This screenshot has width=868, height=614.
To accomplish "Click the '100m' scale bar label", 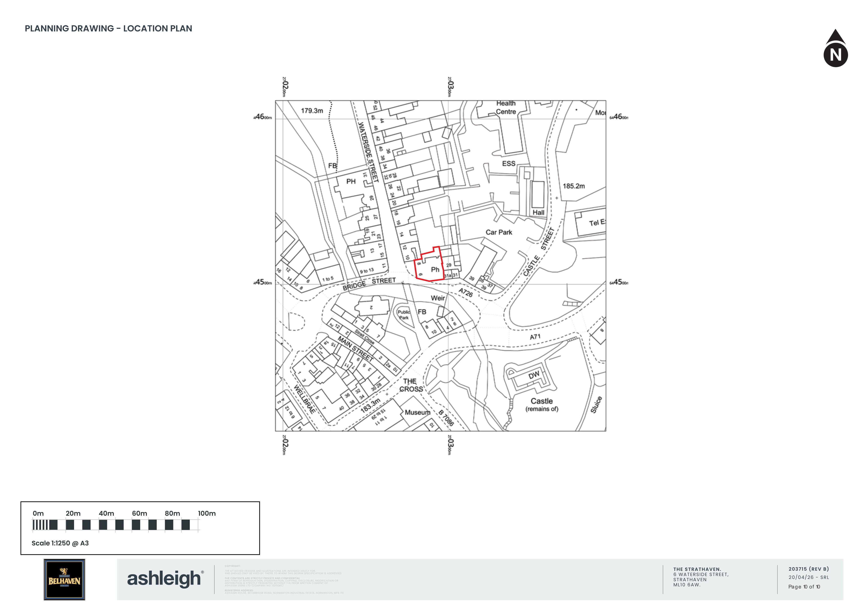I will coord(207,513).
